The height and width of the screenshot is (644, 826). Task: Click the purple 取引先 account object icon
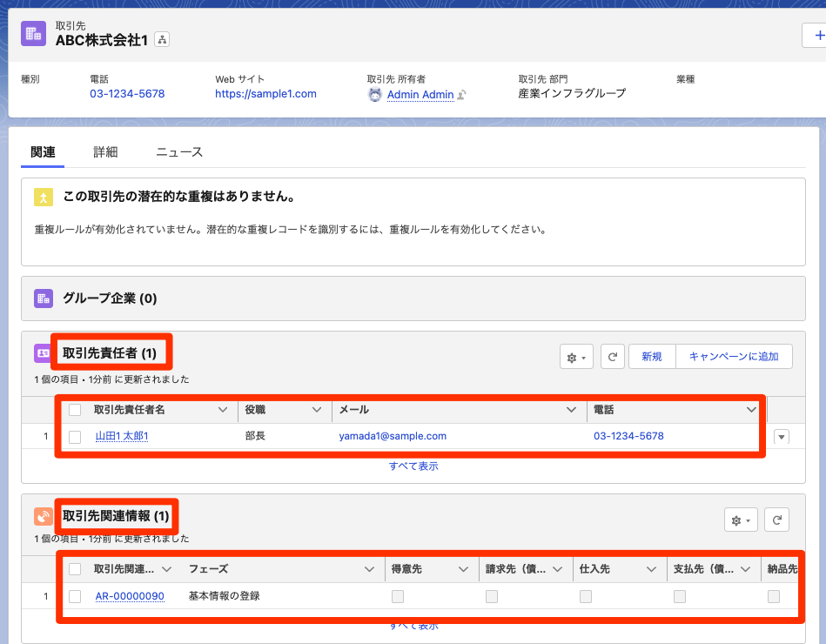pos(33,34)
